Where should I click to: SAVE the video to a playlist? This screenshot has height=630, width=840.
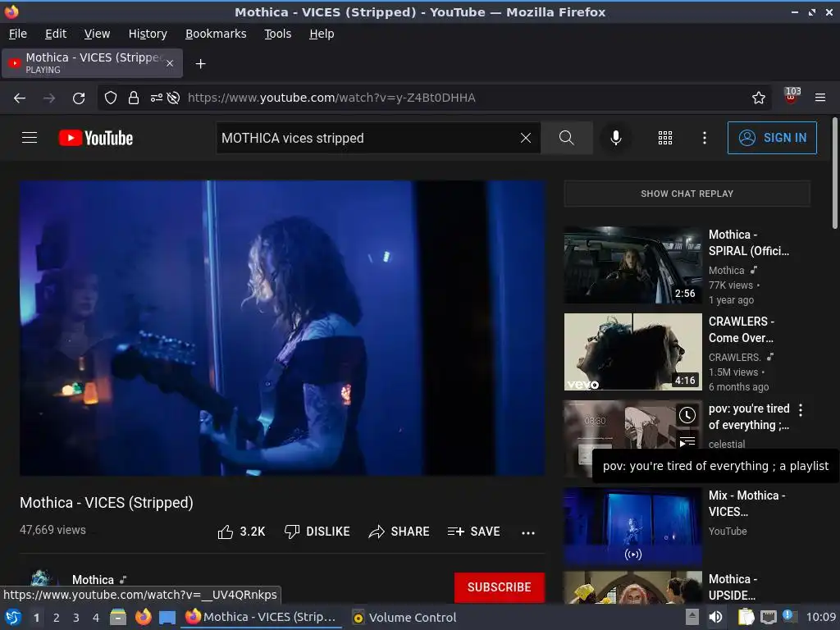[474, 532]
